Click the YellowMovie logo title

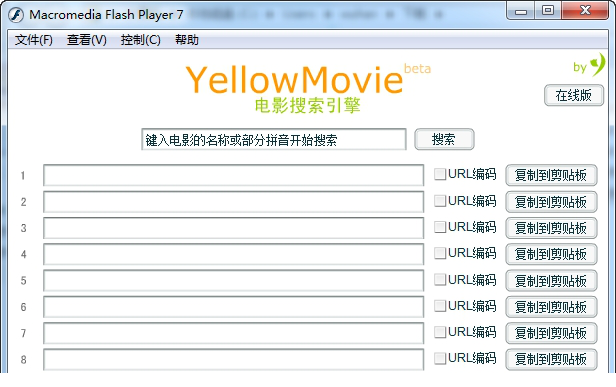294,80
